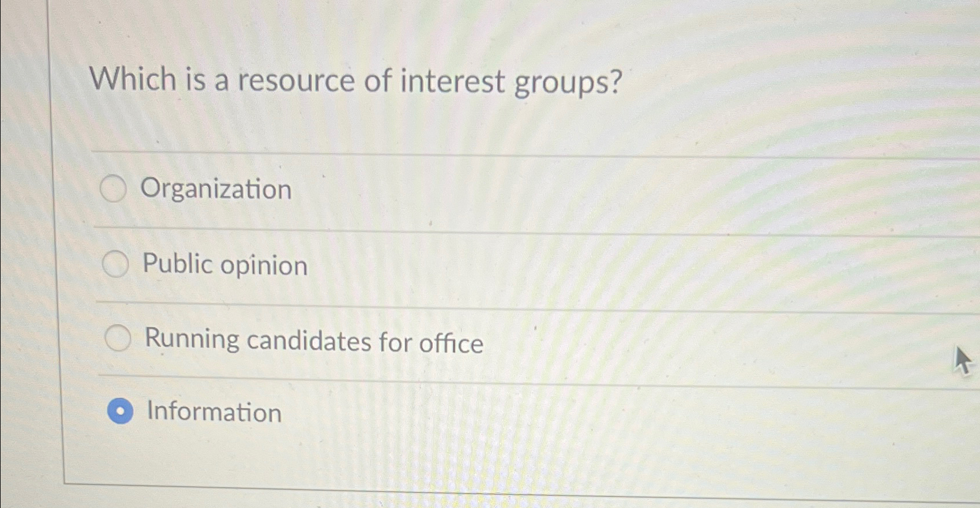Click the word "Which" in the question

pyautogui.click(x=133, y=79)
